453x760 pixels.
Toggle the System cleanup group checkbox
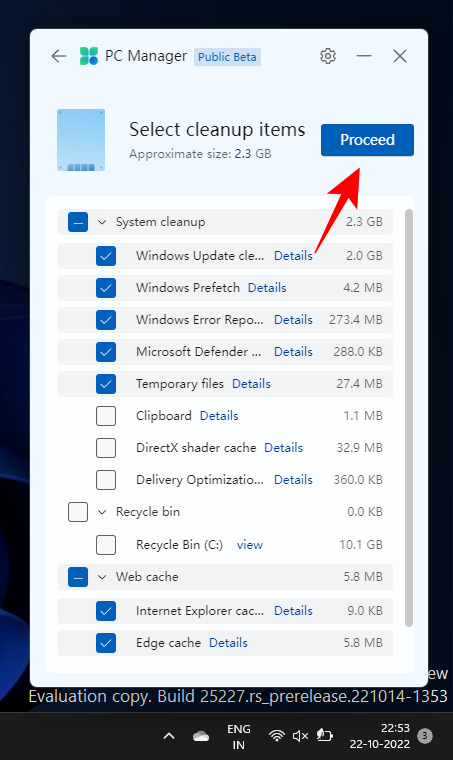click(78, 222)
